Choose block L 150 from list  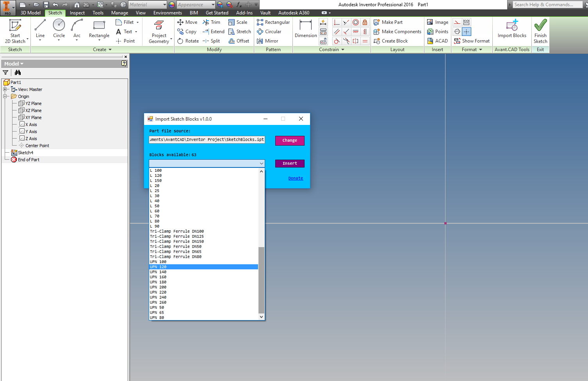204,181
